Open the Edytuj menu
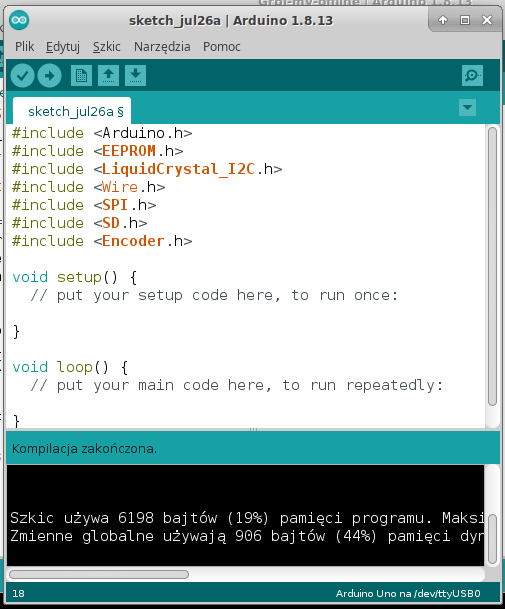505x609 pixels. pyautogui.click(x=63, y=47)
